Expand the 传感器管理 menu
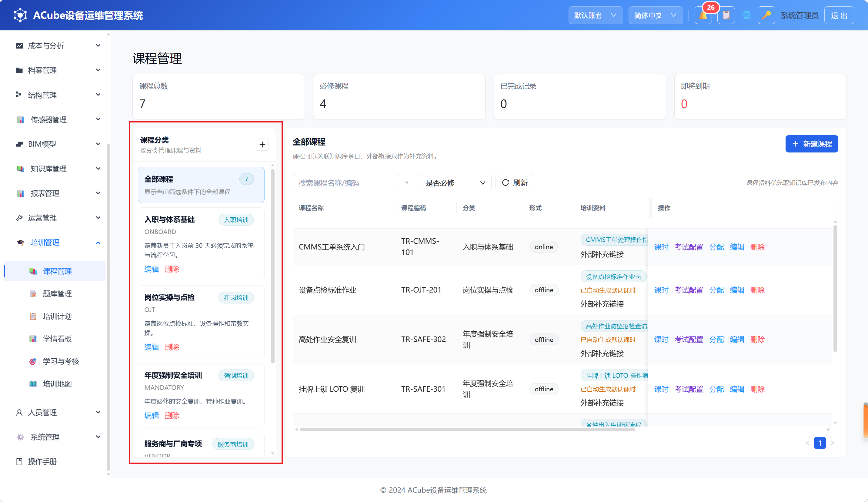Image resolution: width=868 pixels, height=502 pixels. click(57, 119)
